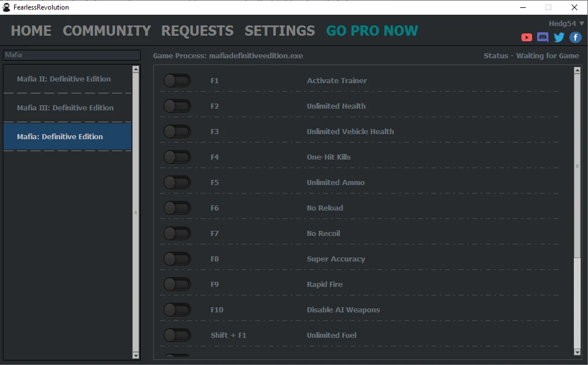Go to the HOME tab
The width and height of the screenshot is (588, 365).
31,31
